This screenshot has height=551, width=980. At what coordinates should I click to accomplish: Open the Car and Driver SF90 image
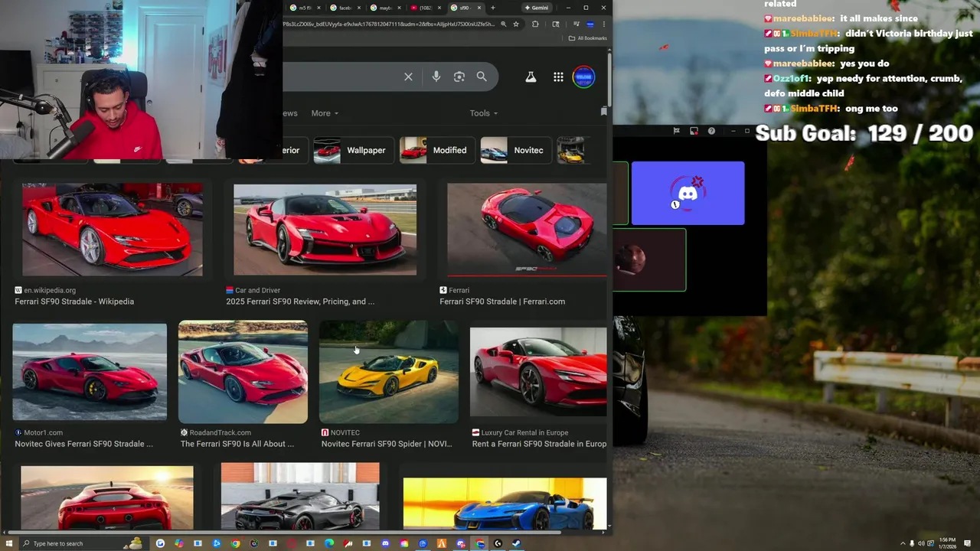tap(325, 230)
